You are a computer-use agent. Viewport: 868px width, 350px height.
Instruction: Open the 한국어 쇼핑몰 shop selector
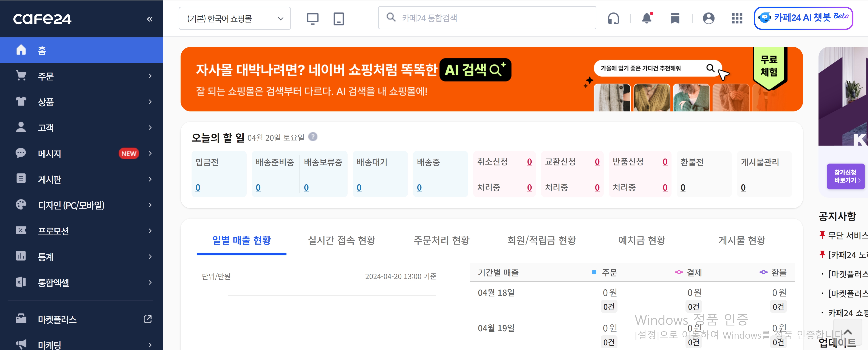tap(235, 18)
